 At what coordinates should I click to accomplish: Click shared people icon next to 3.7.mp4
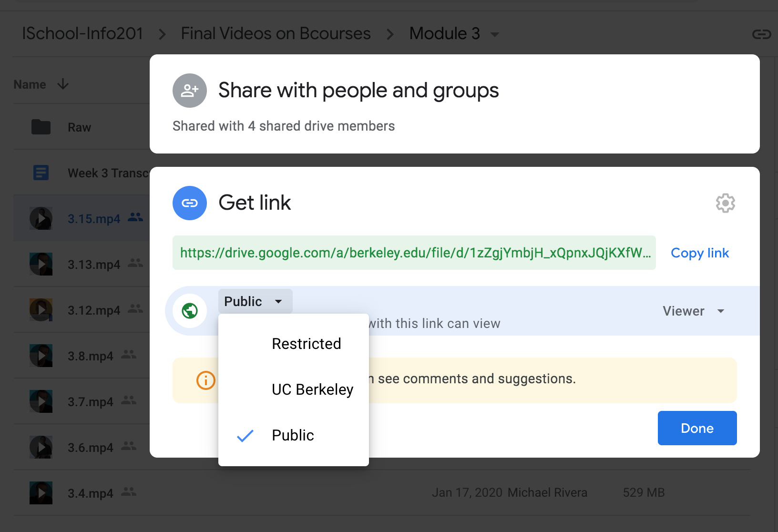coord(129,400)
